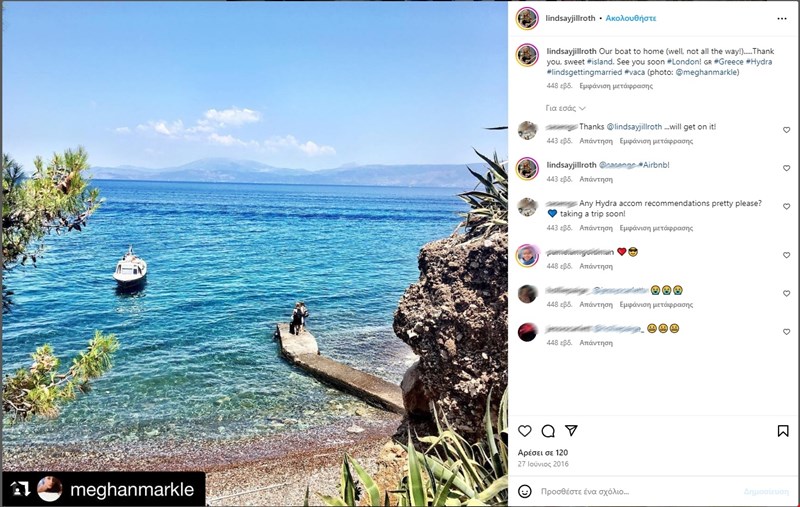Screen dimensions: 800x507
Task: Open comment via speech bubble icon
Action: [548, 431]
